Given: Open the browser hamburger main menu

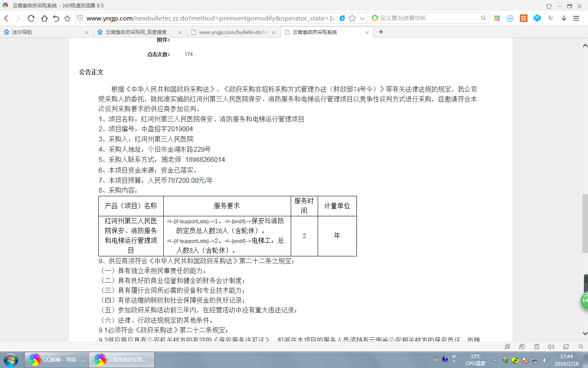Looking at the screenshot, I should (x=576, y=18).
